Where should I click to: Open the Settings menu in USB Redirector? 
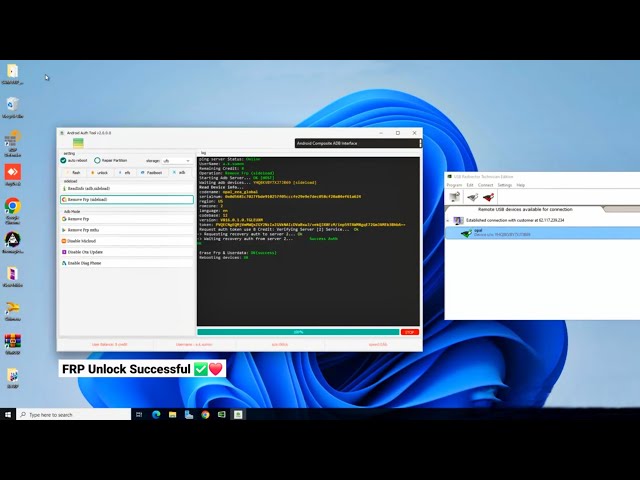pos(504,185)
